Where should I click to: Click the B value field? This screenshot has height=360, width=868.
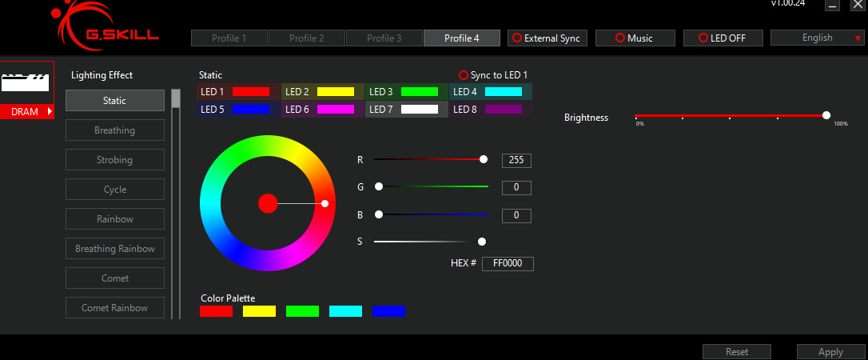pos(516,215)
